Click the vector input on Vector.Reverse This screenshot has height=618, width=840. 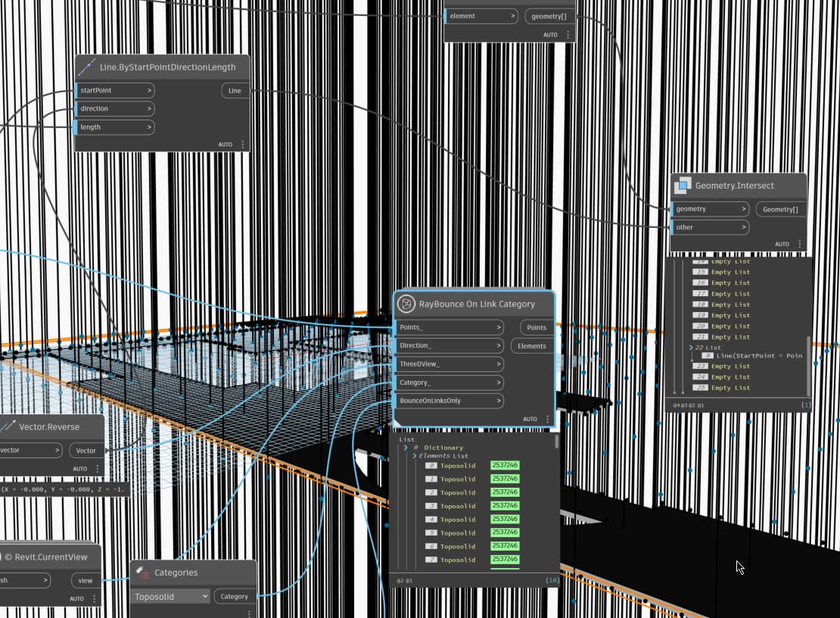point(30,450)
